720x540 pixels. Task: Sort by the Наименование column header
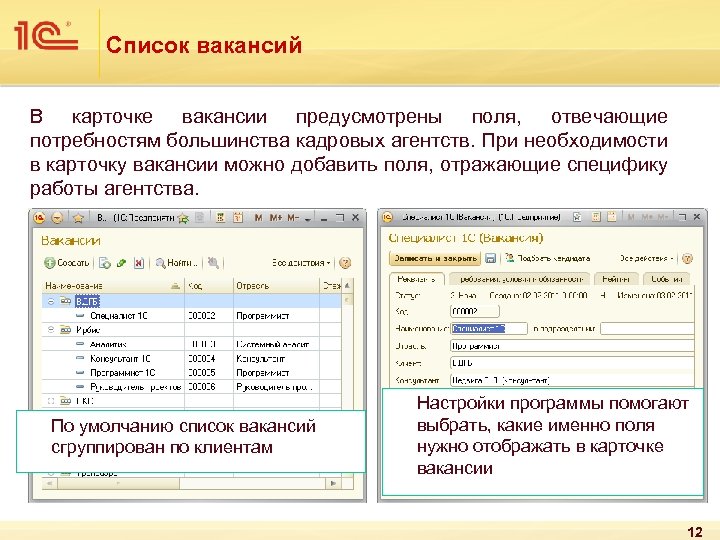[x=113, y=286]
